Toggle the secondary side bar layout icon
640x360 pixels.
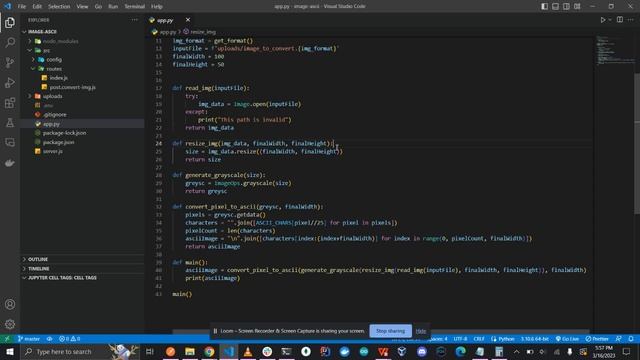(567, 6)
